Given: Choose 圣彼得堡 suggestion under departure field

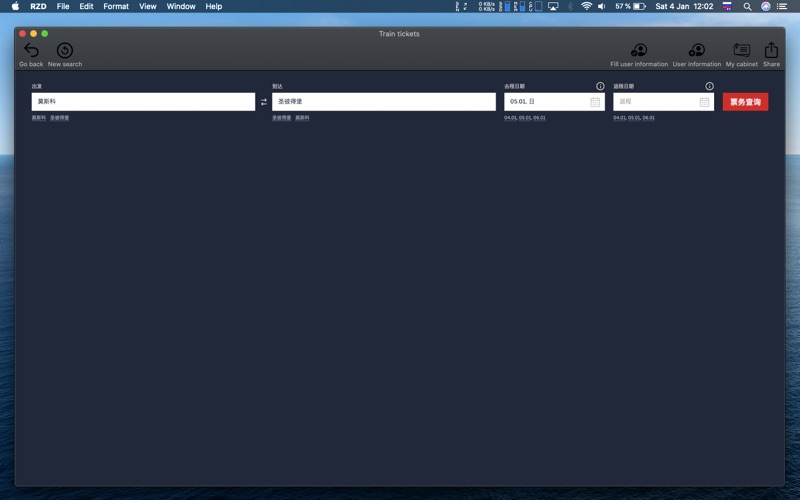Looking at the screenshot, I should point(60,118).
